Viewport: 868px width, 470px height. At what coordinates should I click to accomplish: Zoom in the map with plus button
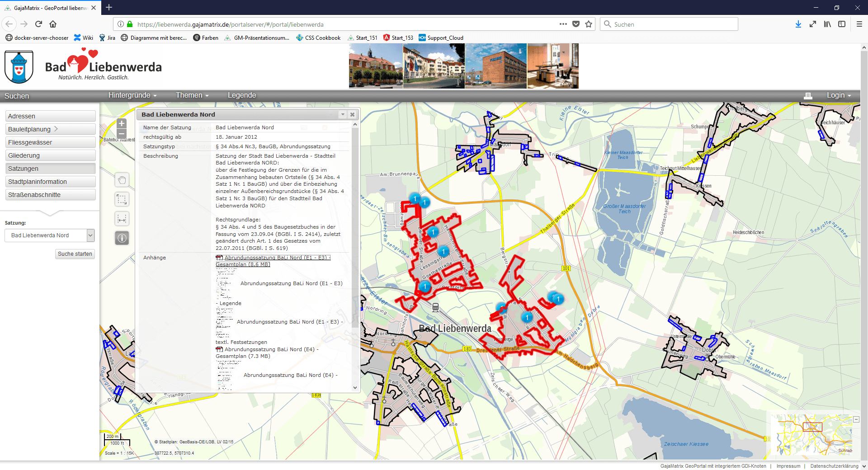pos(121,123)
